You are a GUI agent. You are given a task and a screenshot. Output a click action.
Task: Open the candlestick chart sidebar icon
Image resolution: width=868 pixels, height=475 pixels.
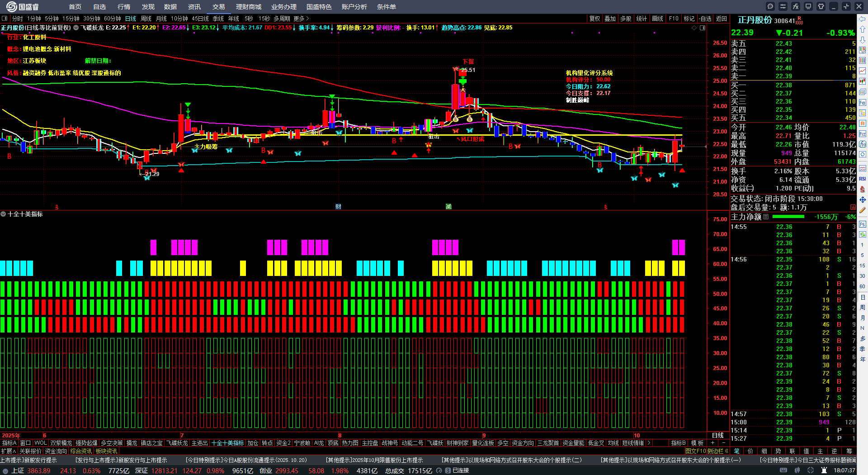click(x=863, y=81)
